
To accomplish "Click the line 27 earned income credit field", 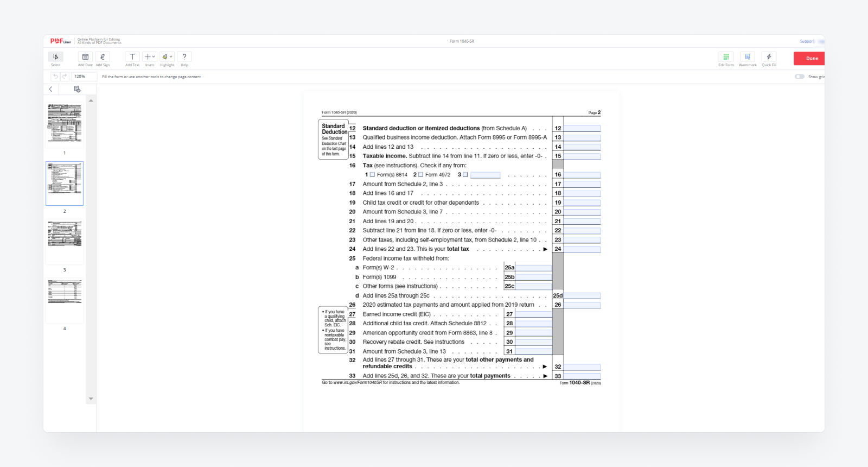I will (533, 314).
